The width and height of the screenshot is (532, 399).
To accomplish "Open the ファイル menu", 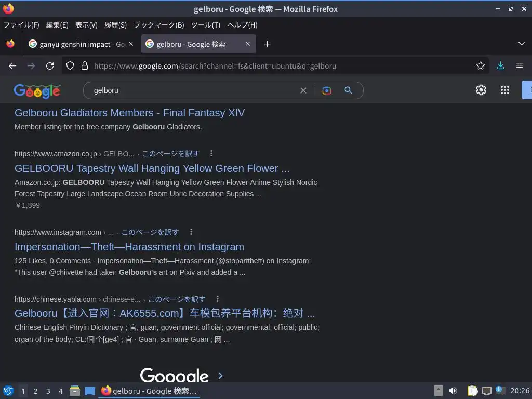I will pos(21,25).
